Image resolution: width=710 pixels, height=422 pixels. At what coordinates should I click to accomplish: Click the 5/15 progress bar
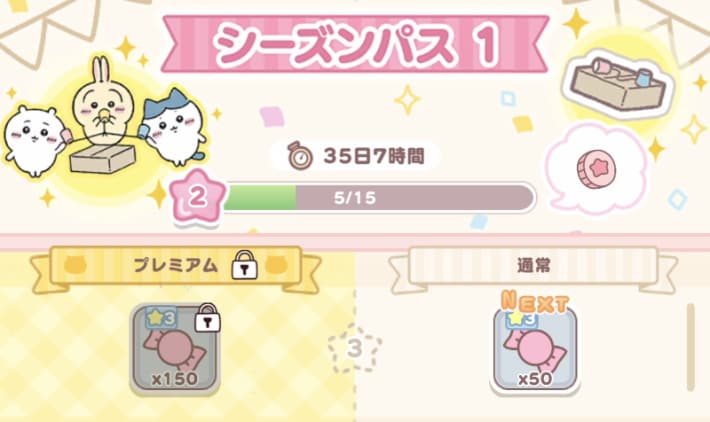(378, 197)
